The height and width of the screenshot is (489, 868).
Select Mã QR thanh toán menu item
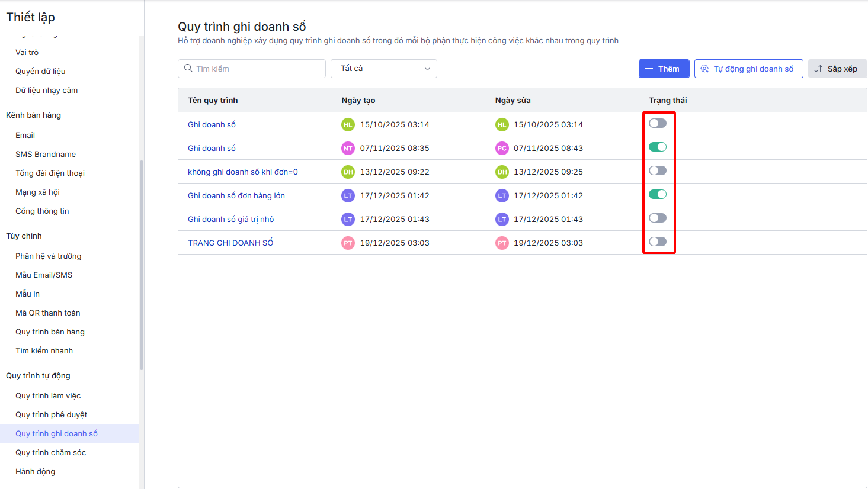pyautogui.click(x=48, y=313)
